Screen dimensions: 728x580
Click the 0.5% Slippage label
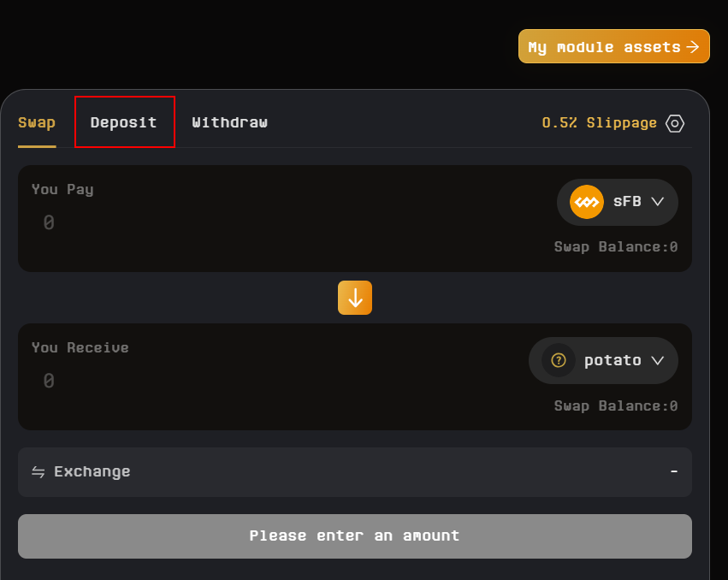[x=599, y=123]
